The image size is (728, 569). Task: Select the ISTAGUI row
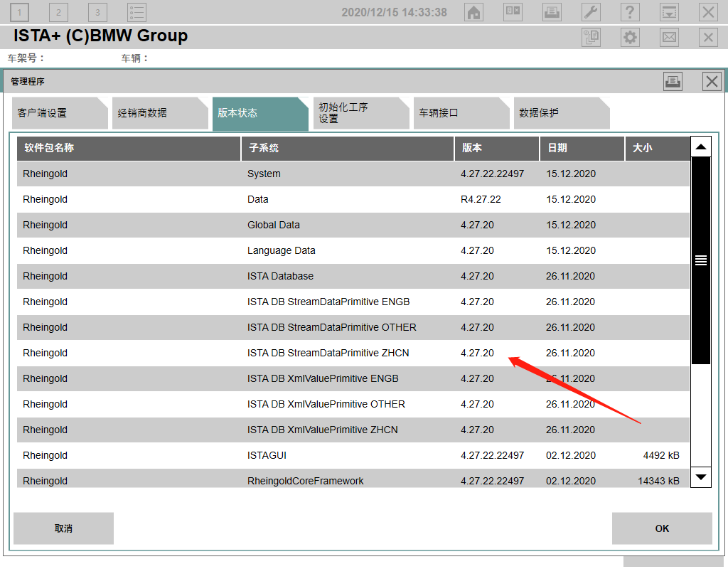(x=353, y=454)
